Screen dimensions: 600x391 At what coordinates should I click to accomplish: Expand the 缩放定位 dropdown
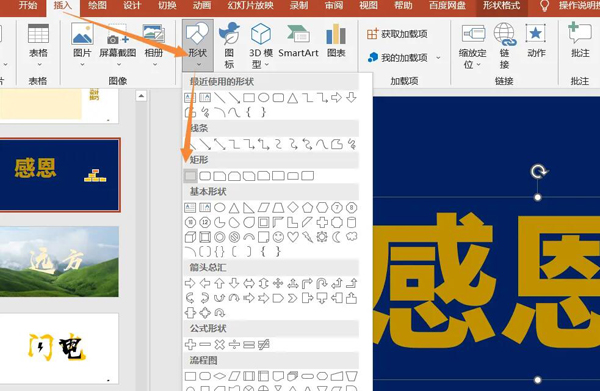click(x=479, y=65)
